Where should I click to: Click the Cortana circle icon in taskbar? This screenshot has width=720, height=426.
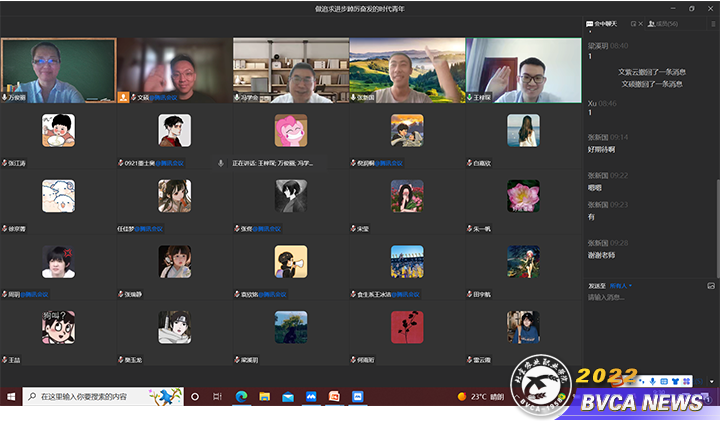click(195, 397)
